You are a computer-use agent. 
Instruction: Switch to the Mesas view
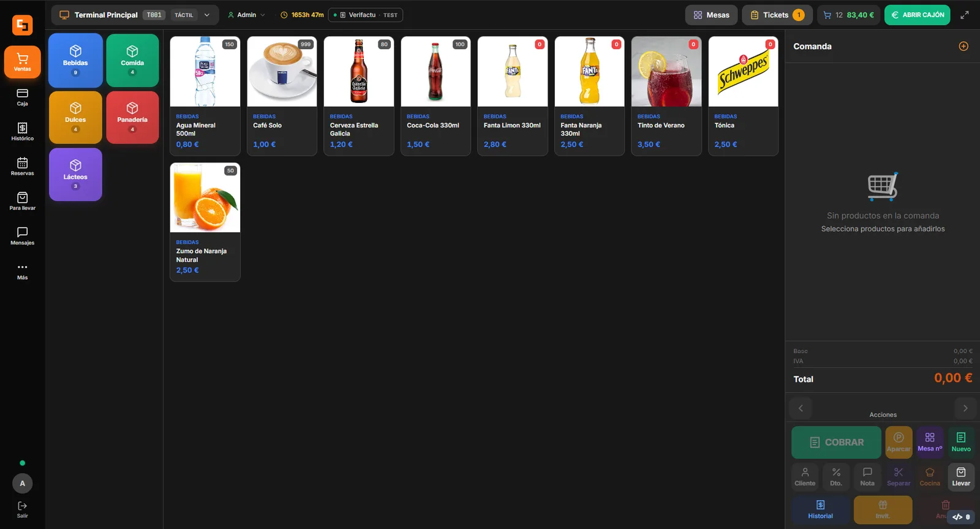(711, 15)
